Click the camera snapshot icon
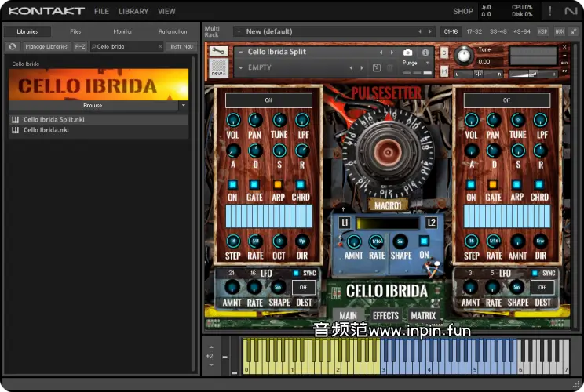This screenshot has width=584, height=392. coord(407,53)
